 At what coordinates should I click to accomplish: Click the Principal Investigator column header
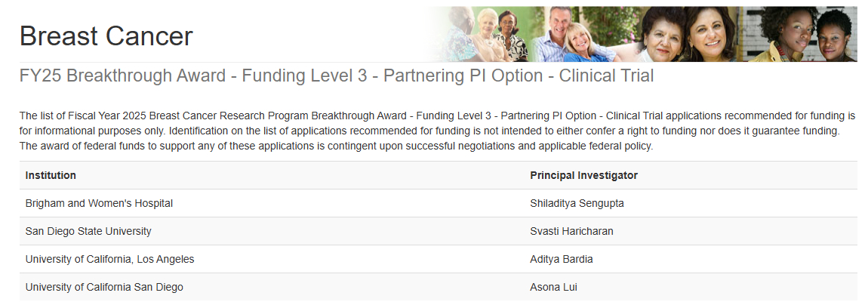tap(583, 175)
